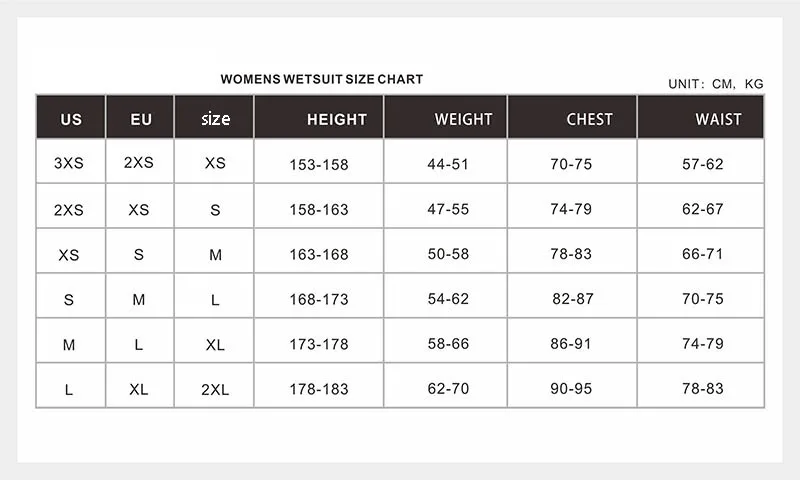Select the 2XL size cell

click(214, 386)
